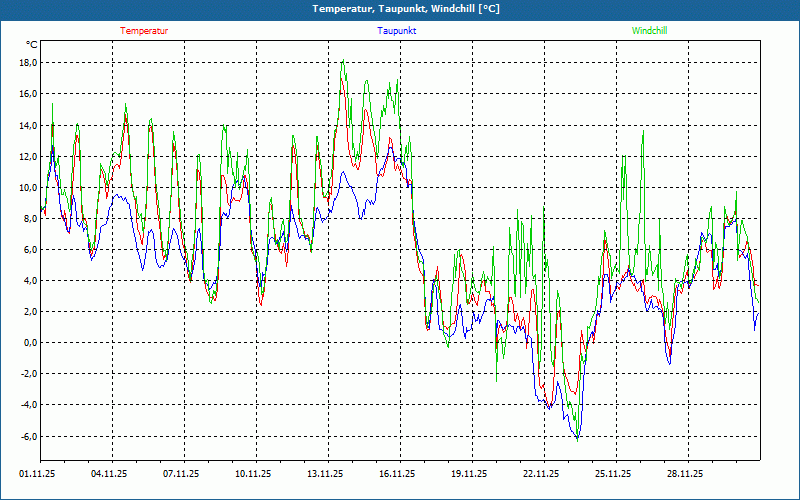The width and height of the screenshot is (800, 500).
Task: Click the 14,0 y-axis tick label
Action: click(x=28, y=126)
